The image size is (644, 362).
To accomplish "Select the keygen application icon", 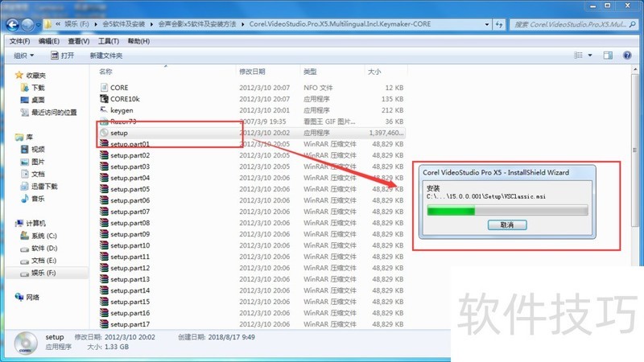I will click(x=104, y=110).
